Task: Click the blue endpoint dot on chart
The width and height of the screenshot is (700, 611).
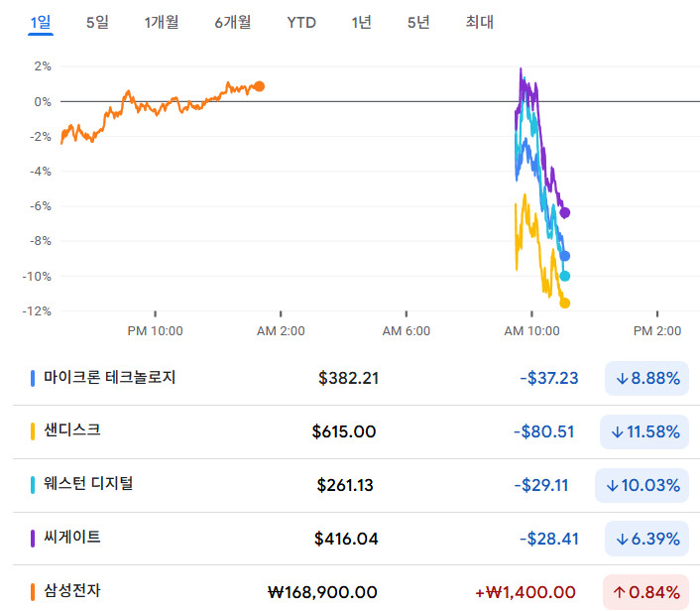Action: [565, 256]
